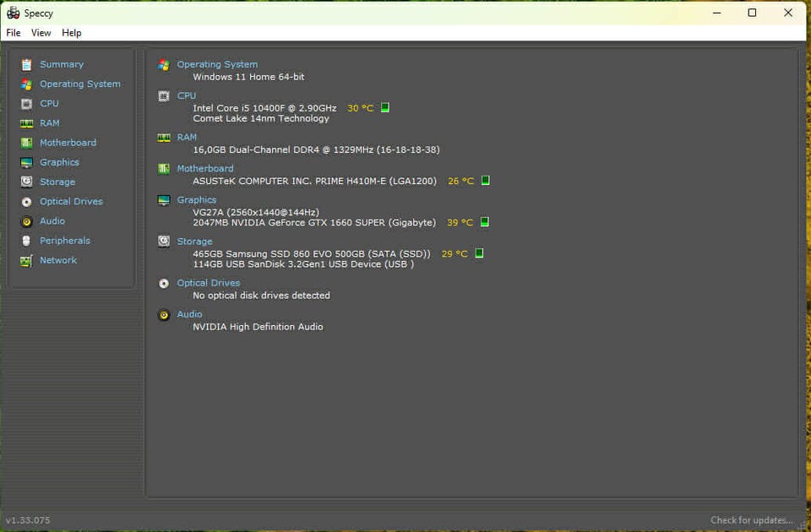Open the File menu

tap(14, 33)
